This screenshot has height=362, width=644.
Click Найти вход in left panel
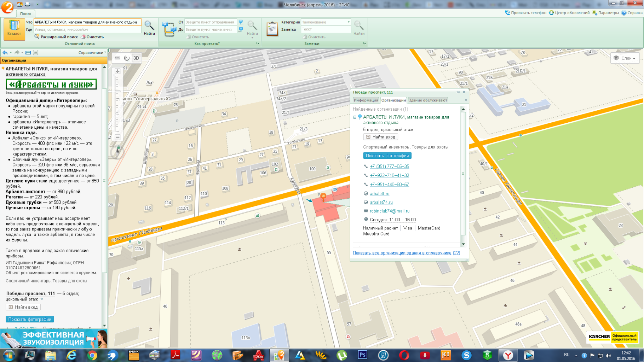pos(23,307)
